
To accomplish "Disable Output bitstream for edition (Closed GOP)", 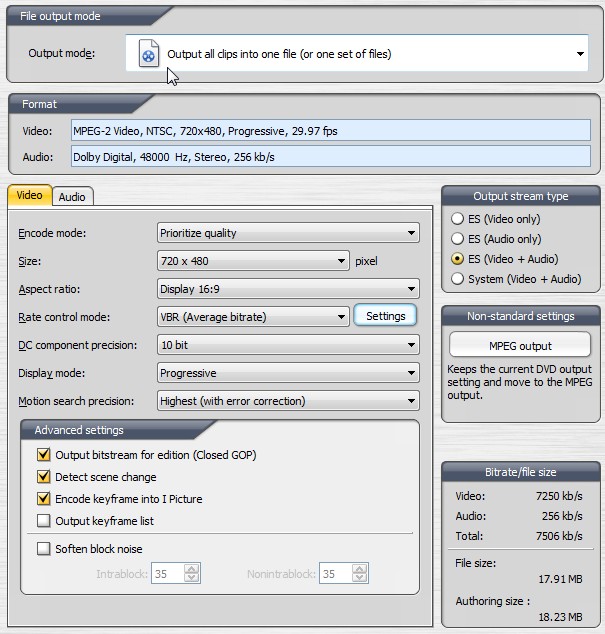I will 44,455.
